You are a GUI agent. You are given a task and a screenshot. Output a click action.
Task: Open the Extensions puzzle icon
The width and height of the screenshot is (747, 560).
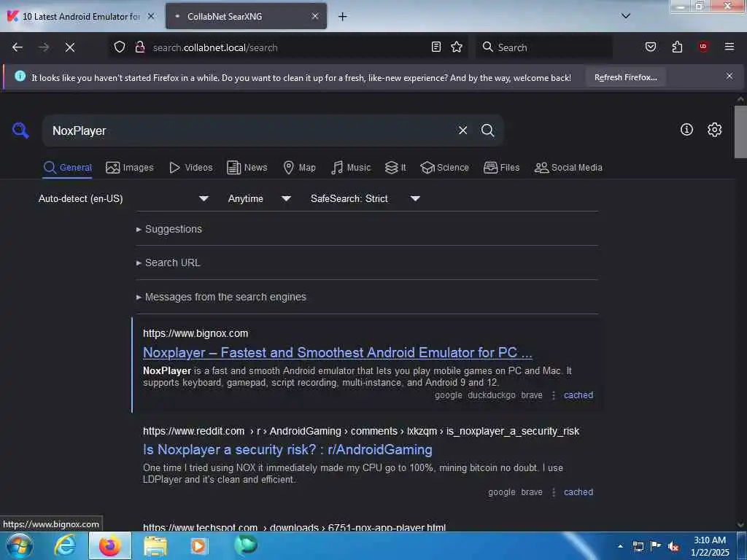pyautogui.click(x=677, y=47)
